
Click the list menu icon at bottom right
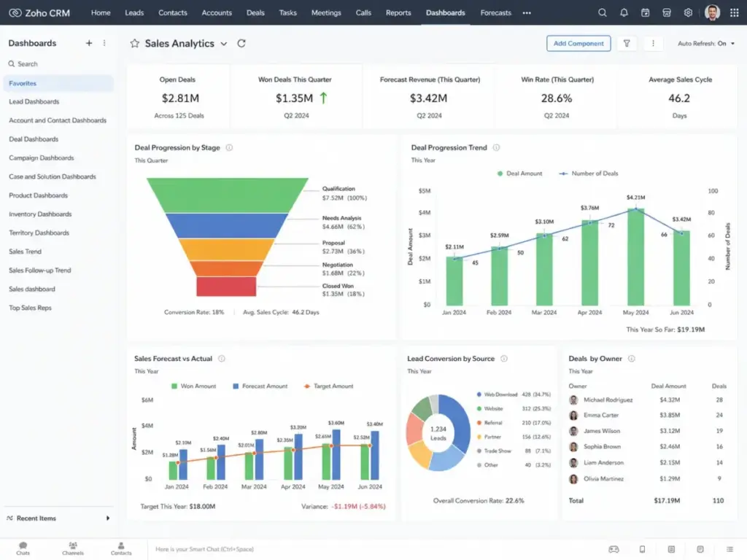(729, 549)
